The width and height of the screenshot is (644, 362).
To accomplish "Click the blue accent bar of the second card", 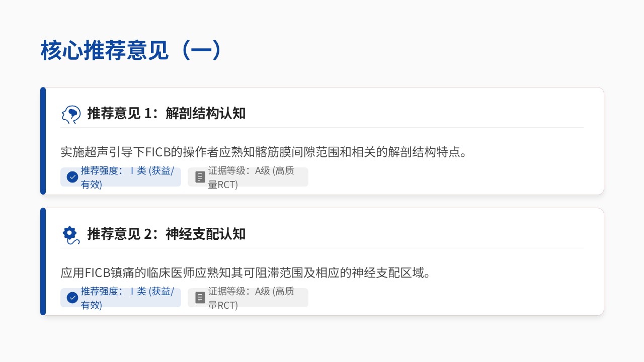I will pos(43,261).
